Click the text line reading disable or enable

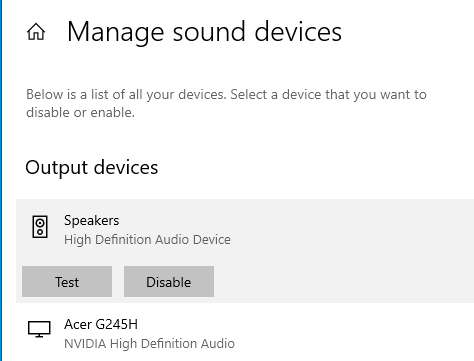80,113
